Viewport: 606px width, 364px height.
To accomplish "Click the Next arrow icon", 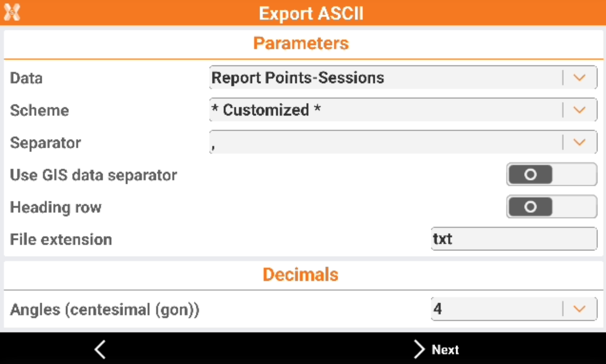I will click(x=419, y=350).
